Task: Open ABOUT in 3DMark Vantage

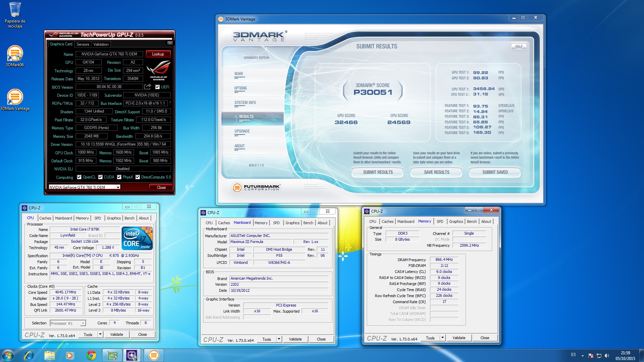Action: (x=240, y=146)
